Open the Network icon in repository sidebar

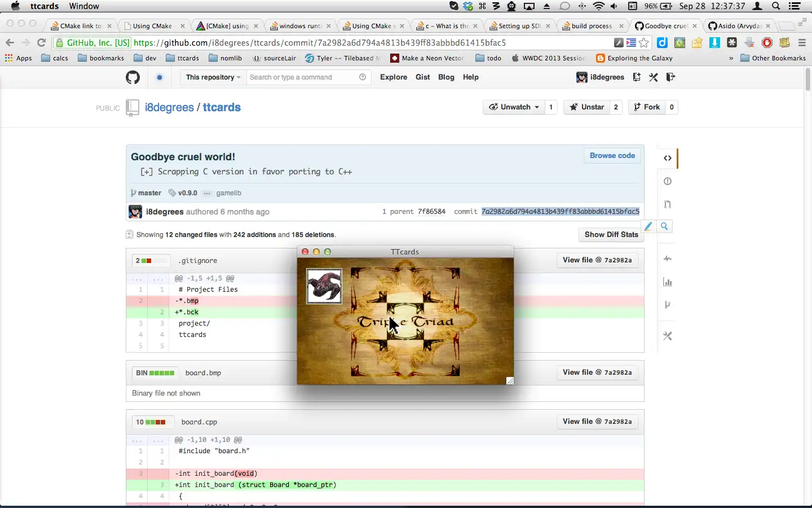(668, 305)
